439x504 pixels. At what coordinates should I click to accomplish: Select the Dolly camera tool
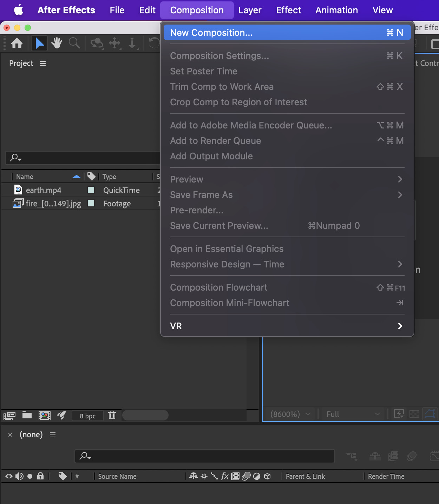pyautogui.click(x=132, y=43)
